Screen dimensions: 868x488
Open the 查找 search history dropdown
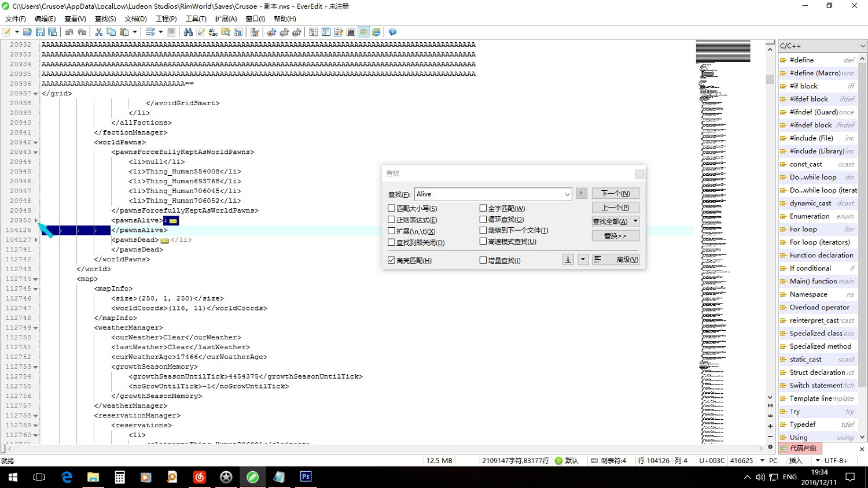[x=567, y=194]
